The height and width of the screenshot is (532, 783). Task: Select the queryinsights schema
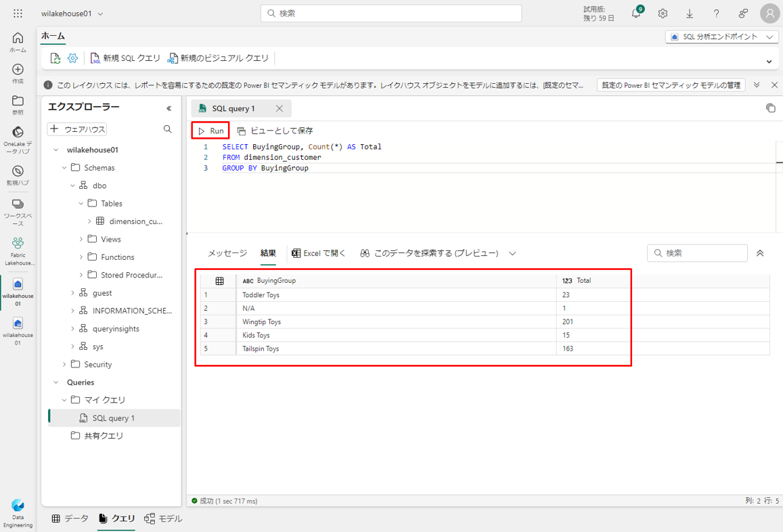pyautogui.click(x=116, y=329)
